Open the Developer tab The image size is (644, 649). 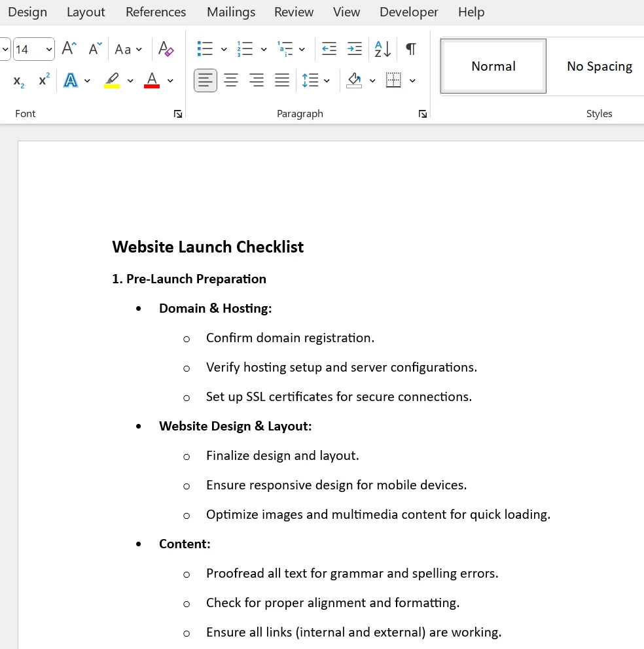point(409,12)
